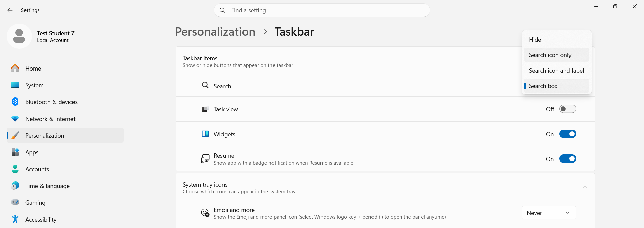Click the back arrow icon
The image size is (644, 228).
click(x=10, y=10)
